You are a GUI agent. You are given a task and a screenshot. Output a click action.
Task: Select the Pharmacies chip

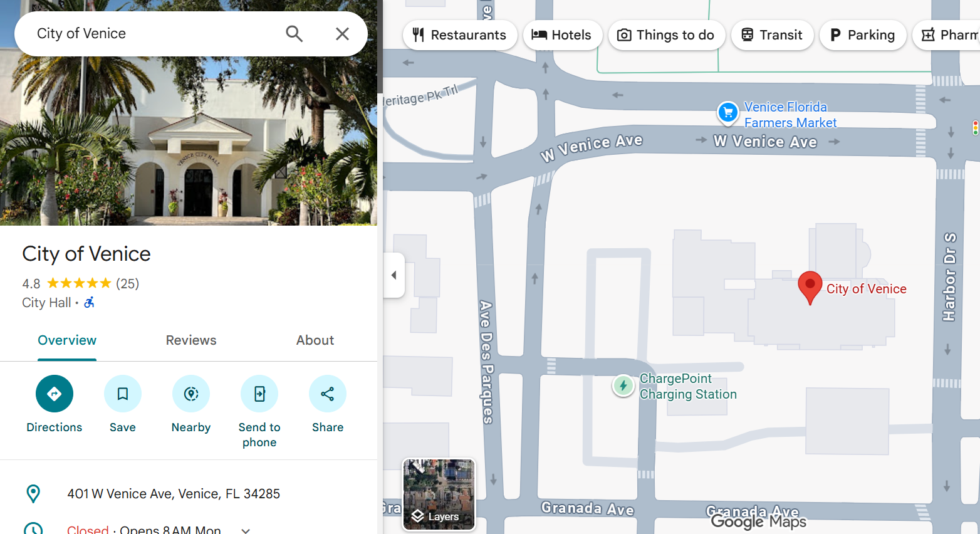[947, 35]
